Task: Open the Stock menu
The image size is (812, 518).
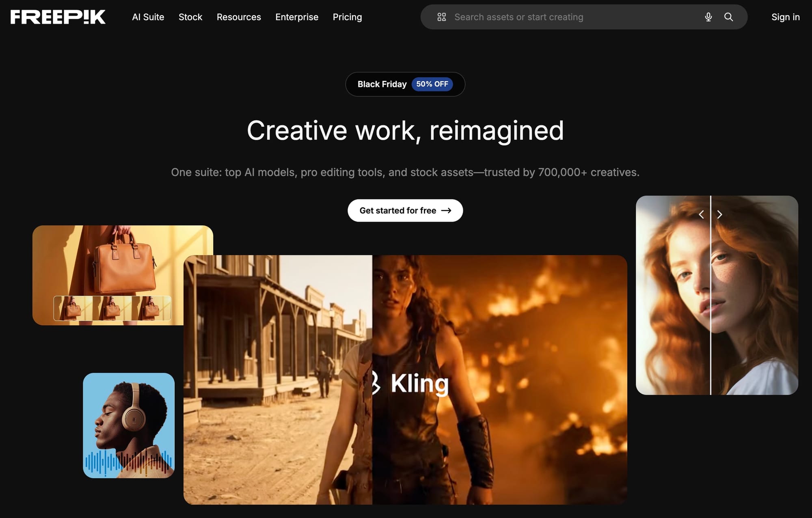Action: coord(190,17)
